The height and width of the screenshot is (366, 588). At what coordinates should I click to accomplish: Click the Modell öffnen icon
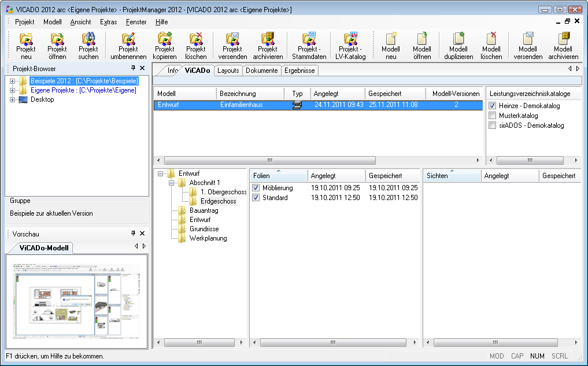pyautogui.click(x=422, y=46)
